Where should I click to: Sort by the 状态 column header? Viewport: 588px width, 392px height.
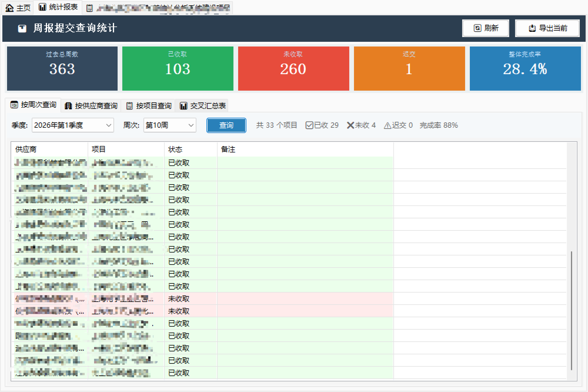175,150
